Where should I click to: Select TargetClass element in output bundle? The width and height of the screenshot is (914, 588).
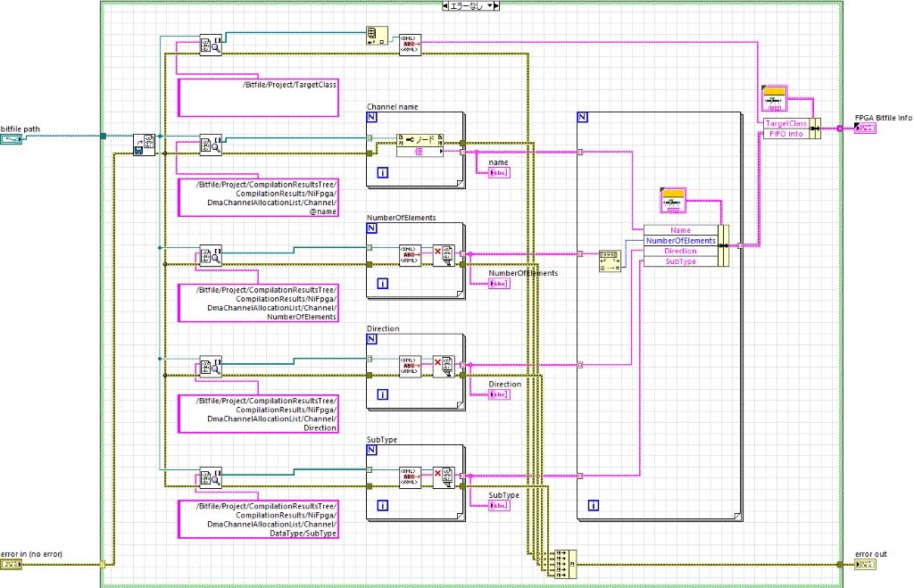click(x=786, y=123)
